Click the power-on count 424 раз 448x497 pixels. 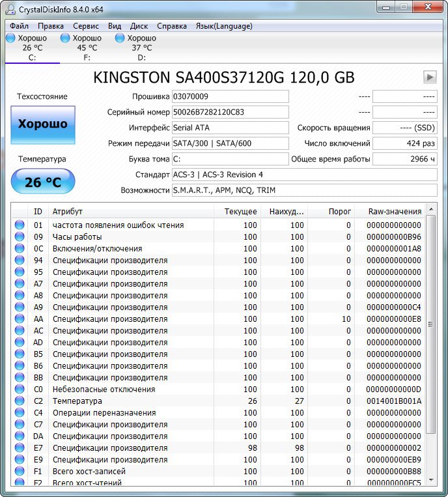(405, 143)
